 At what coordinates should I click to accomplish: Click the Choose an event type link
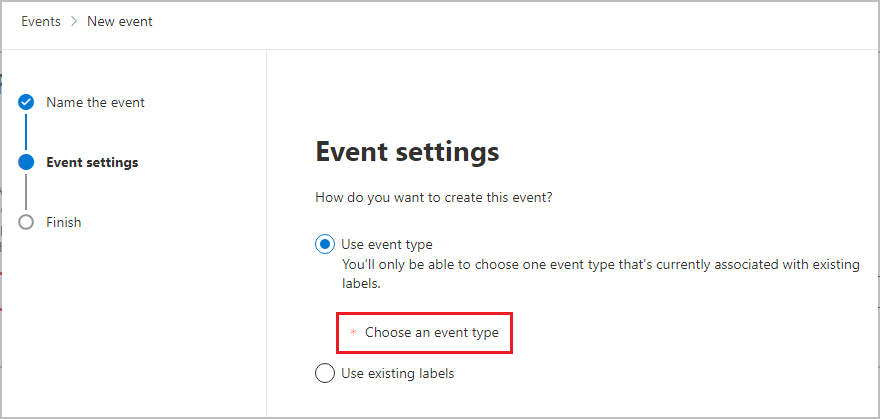pos(431,332)
